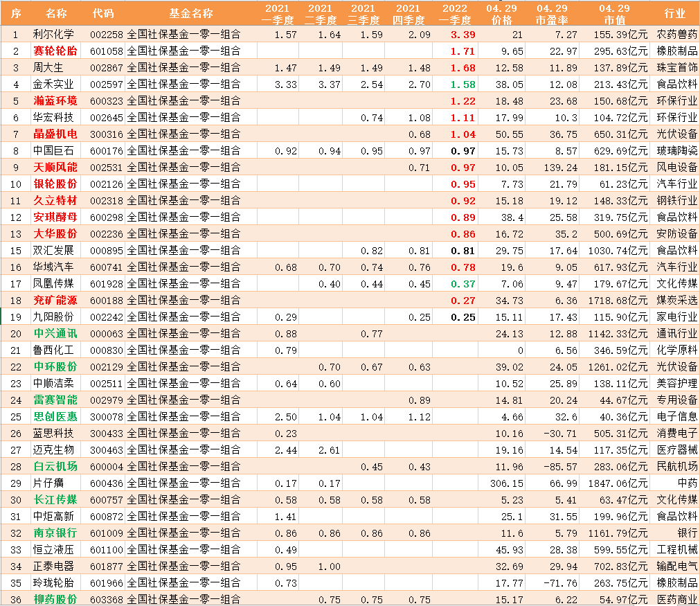Click the stock name 金禾实业
Image resolution: width=700 pixels, height=606 pixels.
[53, 84]
